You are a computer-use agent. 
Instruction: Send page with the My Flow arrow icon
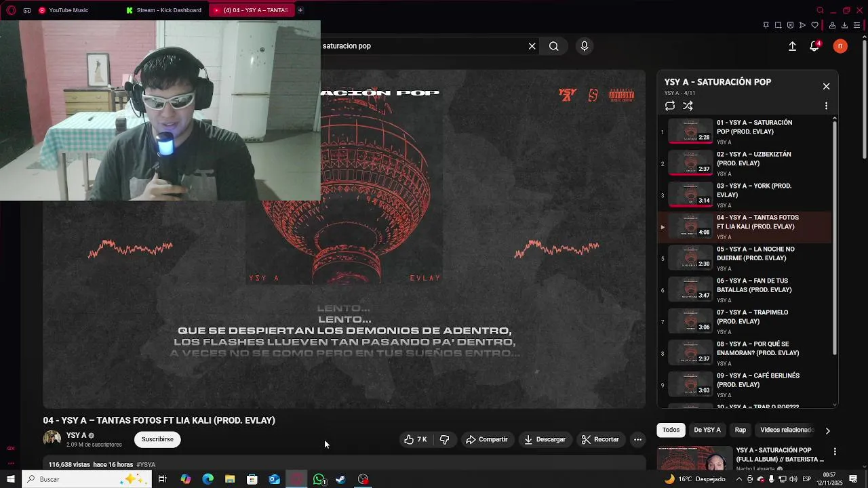(802, 25)
